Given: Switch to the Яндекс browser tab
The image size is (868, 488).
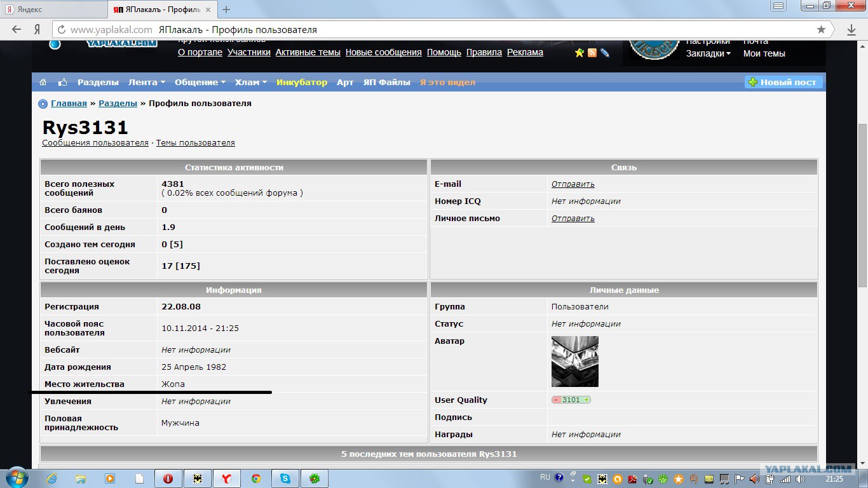Looking at the screenshot, I should (x=54, y=10).
